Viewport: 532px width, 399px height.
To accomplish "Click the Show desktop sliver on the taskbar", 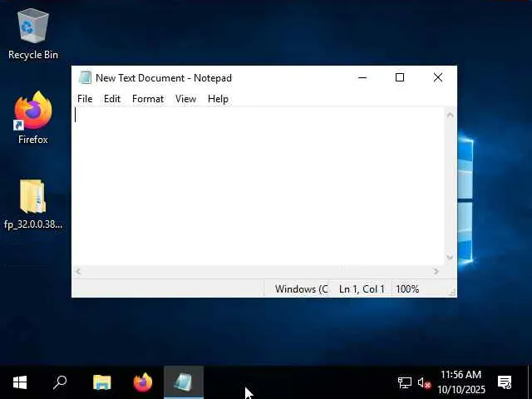I will (x=530, y=382).
